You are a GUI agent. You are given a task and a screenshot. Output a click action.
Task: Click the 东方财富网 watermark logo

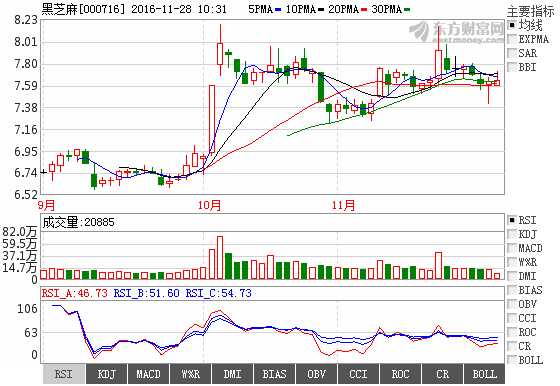pos(456,32)
